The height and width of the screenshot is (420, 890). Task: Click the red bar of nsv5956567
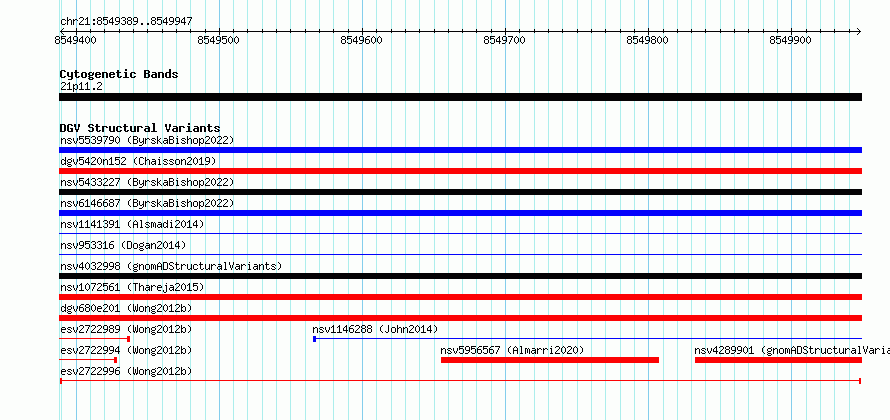tap(549, 360)
